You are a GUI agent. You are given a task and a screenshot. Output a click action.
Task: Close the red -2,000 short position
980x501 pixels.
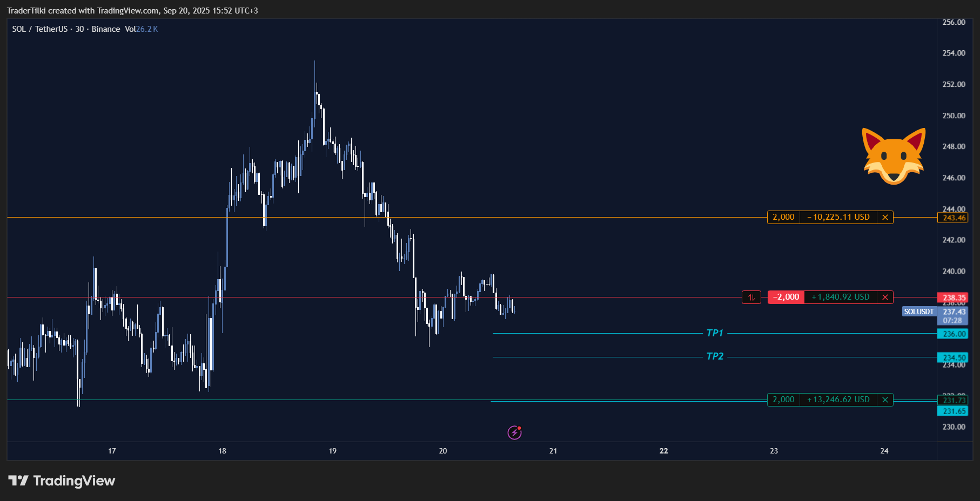pos(885,297)
